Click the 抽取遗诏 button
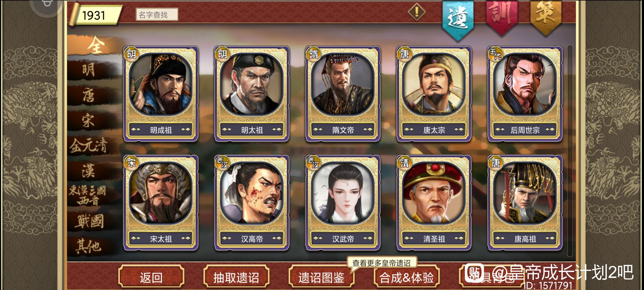The image size is (644, 290). pos(236,277)
